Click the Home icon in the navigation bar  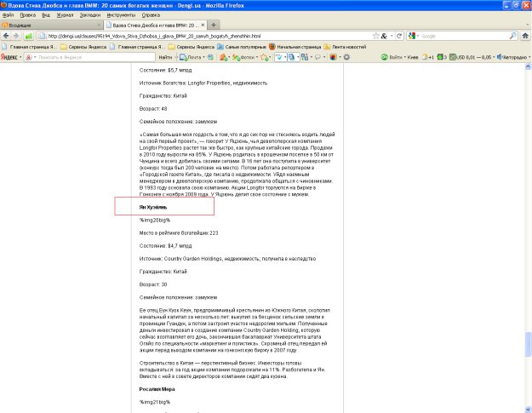tap(523, 36)
